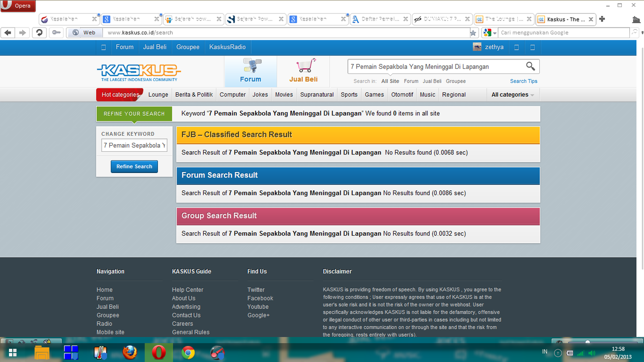This screenshot has height=362, width=644.
Task: Open Twitter link under Find Us
Action: pos(256,290)
